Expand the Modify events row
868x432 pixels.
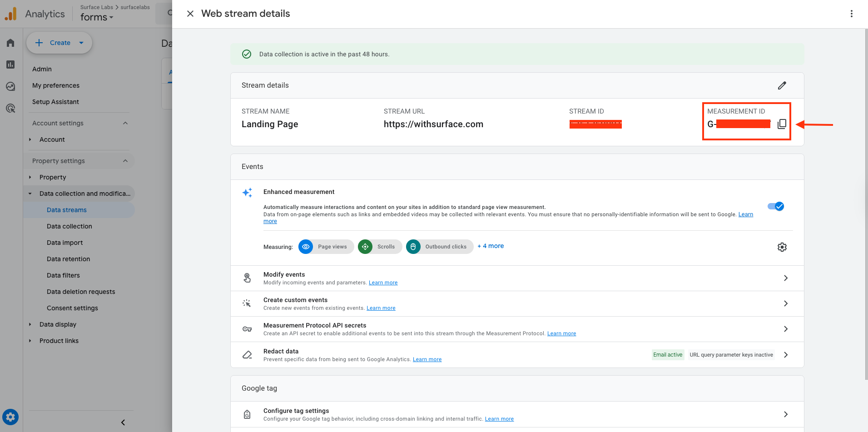(x=786, y=278)
